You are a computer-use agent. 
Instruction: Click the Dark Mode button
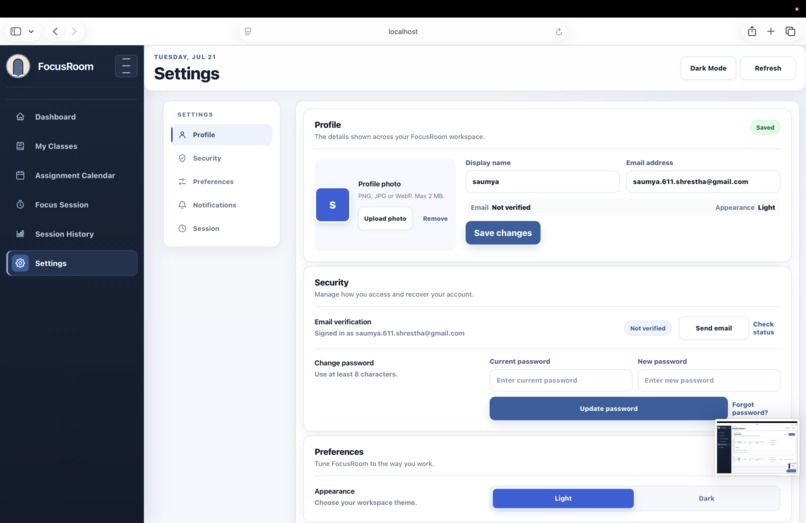(x=708, y=68)
